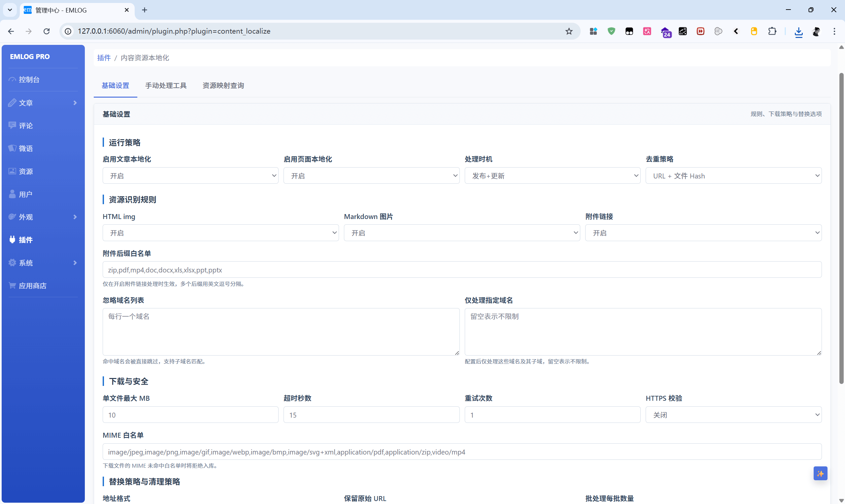The image size is (845, 504).
Task: Open a new browser tab with plus
Action: 144,10
